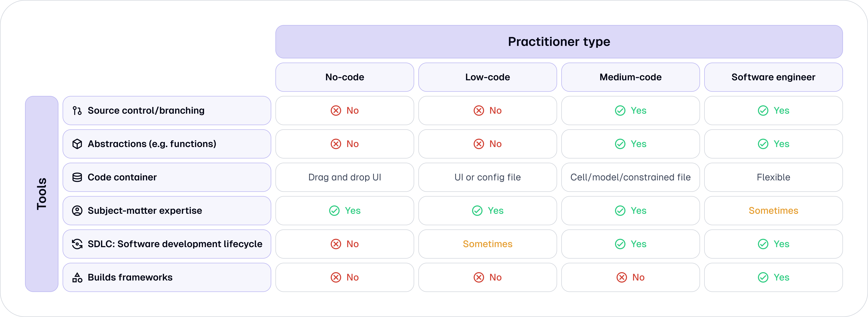Click the Abstractions cube icon
This screenshot has height=317, width=868.
tap(77, 144)
